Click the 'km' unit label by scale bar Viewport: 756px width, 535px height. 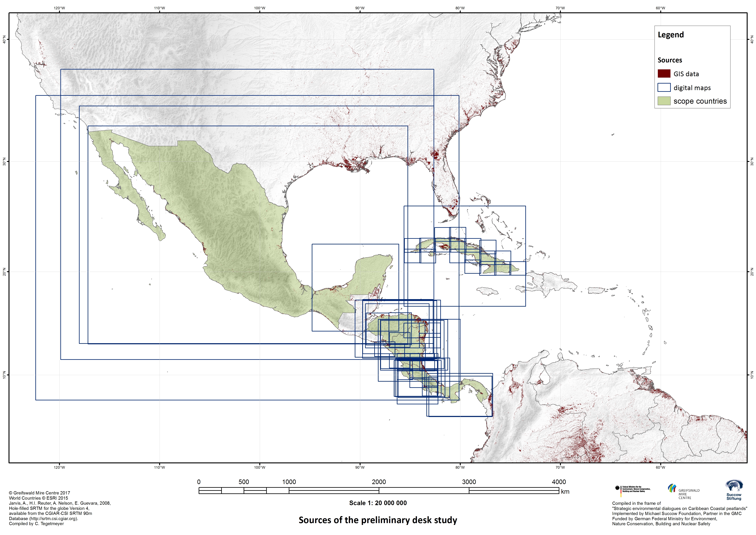pos(565,492)
